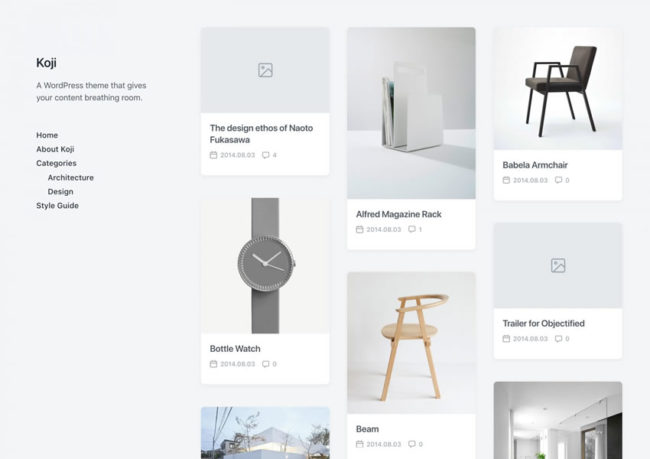This screenshot has width=650, height=459.
Task: Open the Babela Armchair post title
Action: point(535,165)
